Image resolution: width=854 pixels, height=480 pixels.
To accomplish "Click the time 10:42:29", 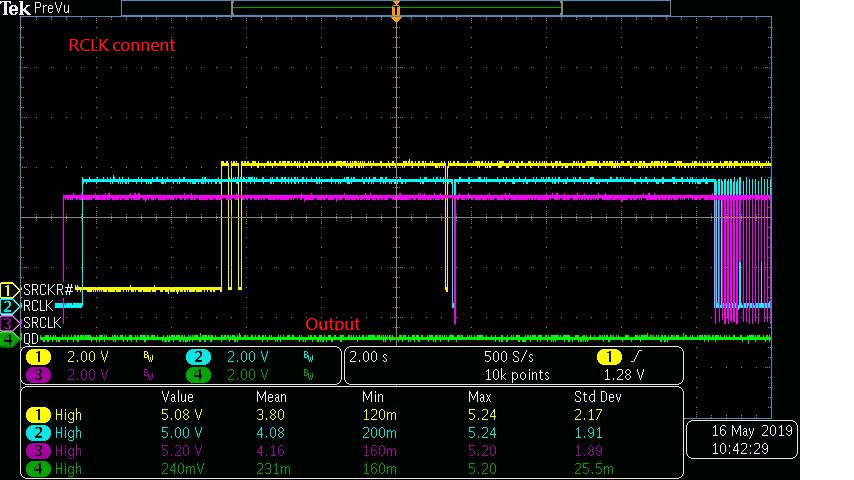I will pos(740,449).
